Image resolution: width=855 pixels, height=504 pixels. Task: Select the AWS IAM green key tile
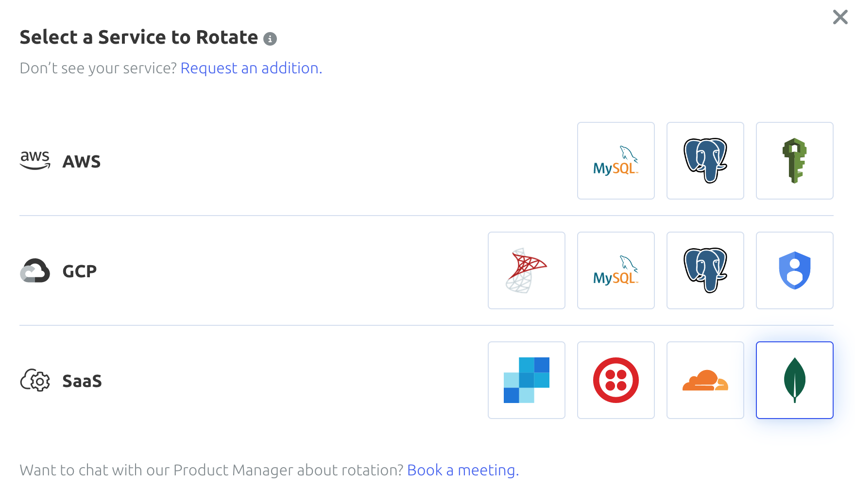click(x=794, y=161)
